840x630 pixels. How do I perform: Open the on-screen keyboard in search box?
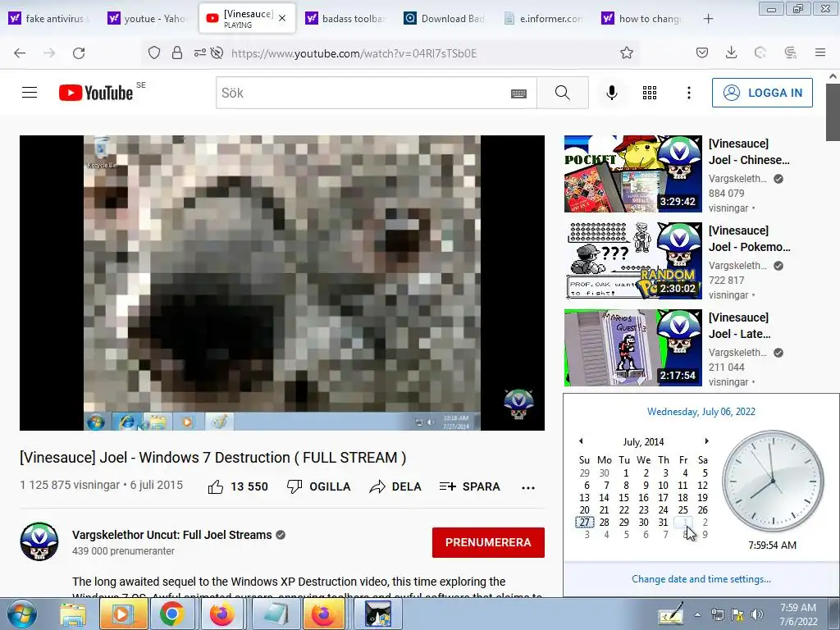pos(518,94)
